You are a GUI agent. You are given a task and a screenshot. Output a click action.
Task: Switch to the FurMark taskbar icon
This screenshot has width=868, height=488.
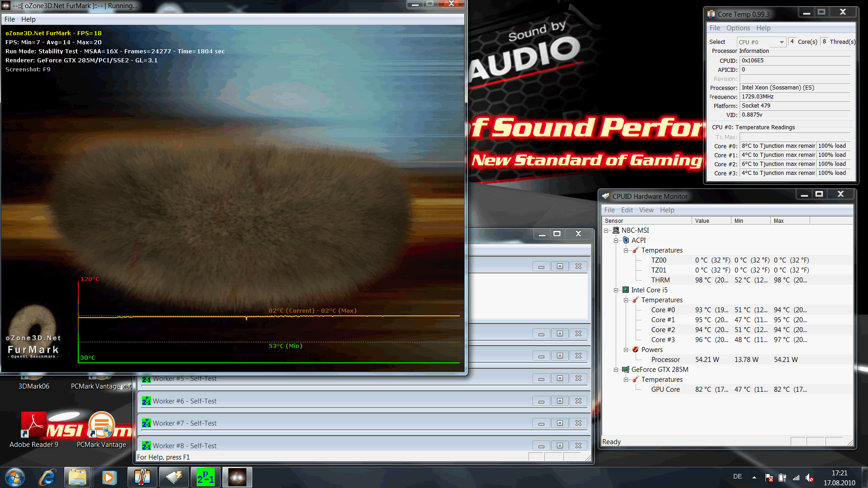click(237, 477)
